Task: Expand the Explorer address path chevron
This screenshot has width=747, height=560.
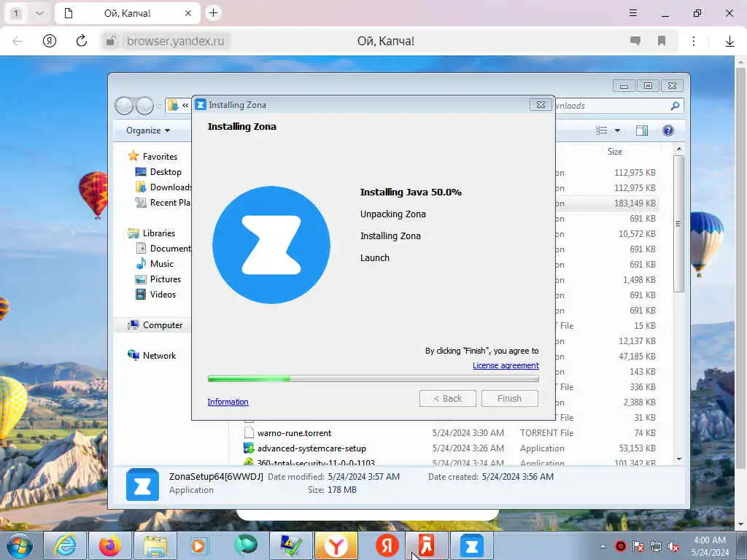Action: pos(185,106)
